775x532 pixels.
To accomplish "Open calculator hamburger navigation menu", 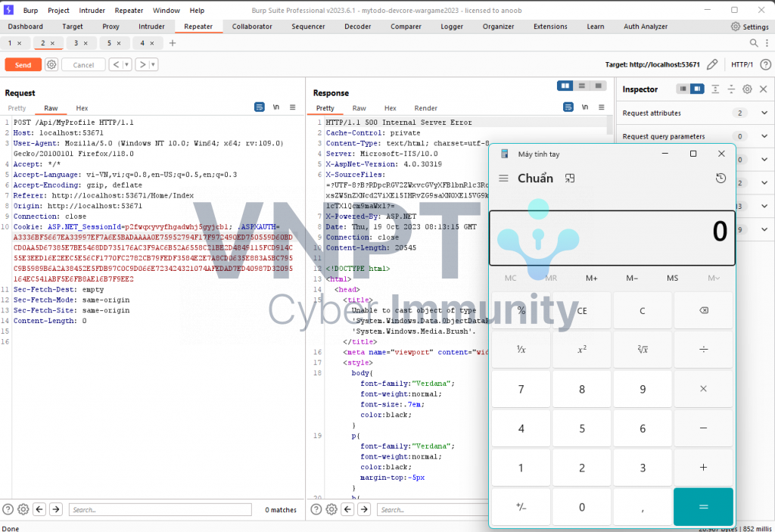I will [x=503, y=179].
